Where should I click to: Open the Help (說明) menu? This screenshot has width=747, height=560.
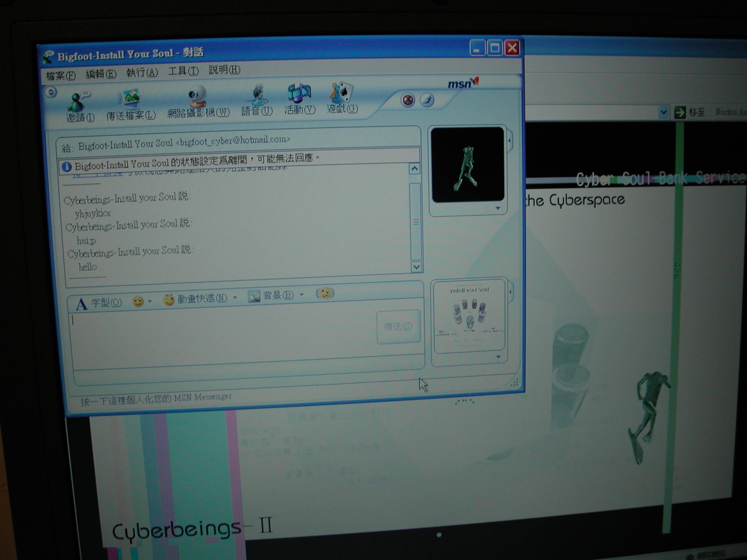(224, 69)
